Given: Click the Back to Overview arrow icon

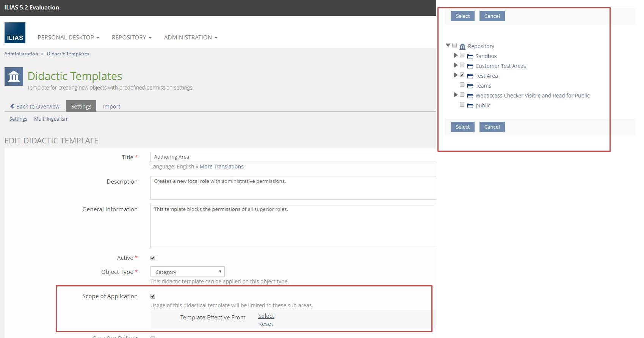Looking at the screenshot, I should point(12,107).
